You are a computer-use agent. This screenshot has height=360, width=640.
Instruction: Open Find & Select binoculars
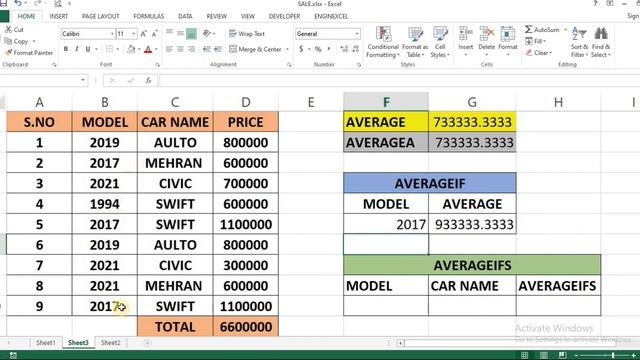(601, 42)
